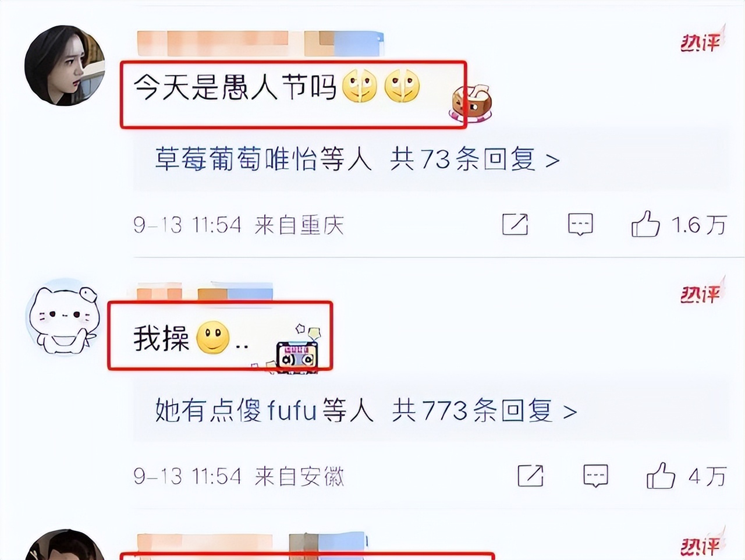This screenshot has height=560, width=745.
Task: Open the blurred username of the first commenter
Action: coord(260,44)
